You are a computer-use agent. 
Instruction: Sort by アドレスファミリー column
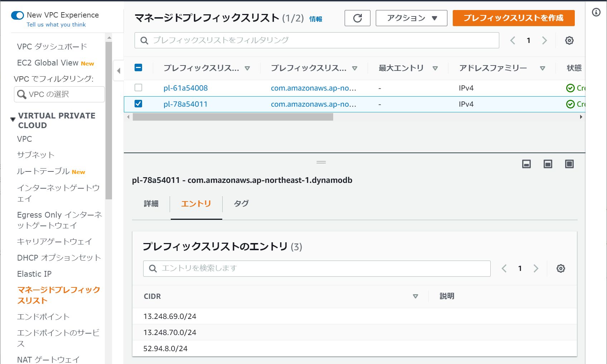point(543,68)
